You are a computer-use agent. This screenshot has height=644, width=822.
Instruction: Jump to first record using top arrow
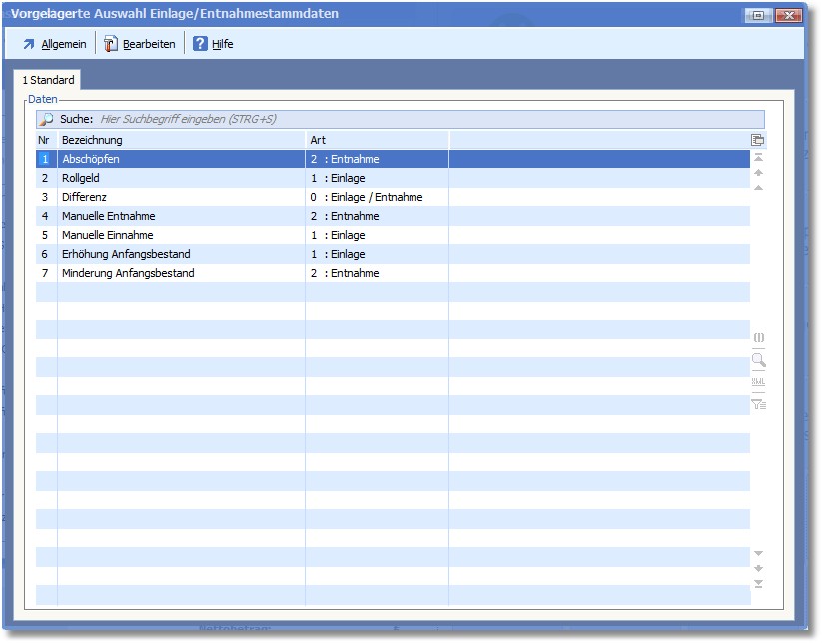[758, 158]
